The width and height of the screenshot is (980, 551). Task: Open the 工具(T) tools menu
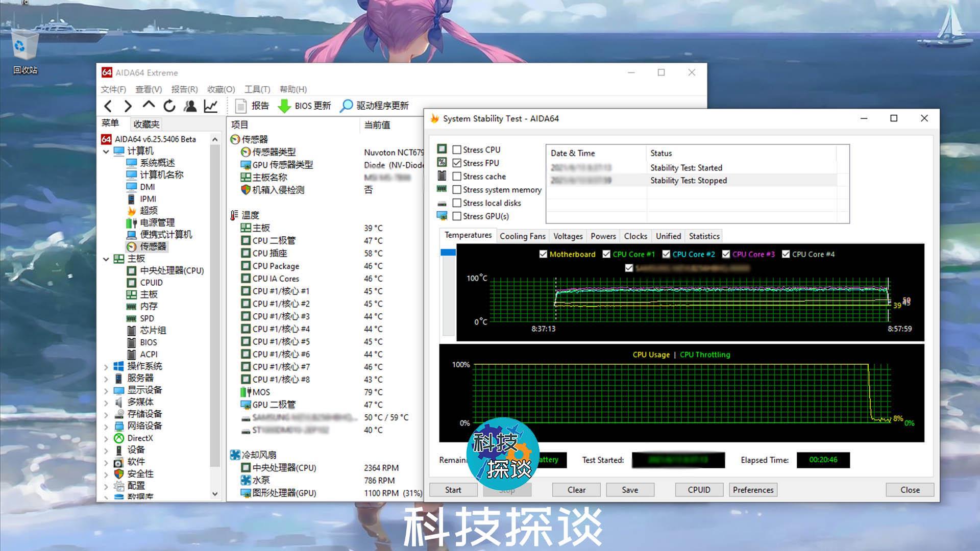coord(257,89)
